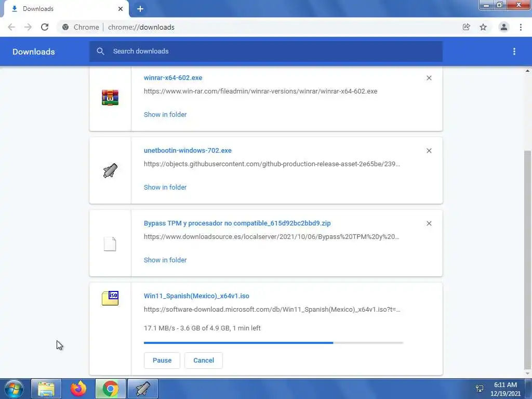Open Chrome's three-dot main menu

[521, 27]
